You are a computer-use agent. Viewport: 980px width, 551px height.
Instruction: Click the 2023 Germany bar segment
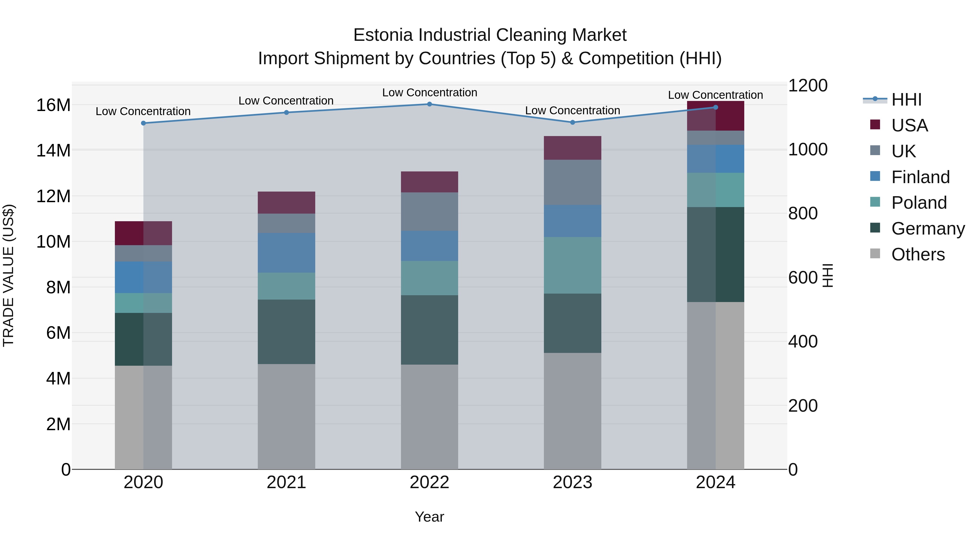tap(572, 323)
